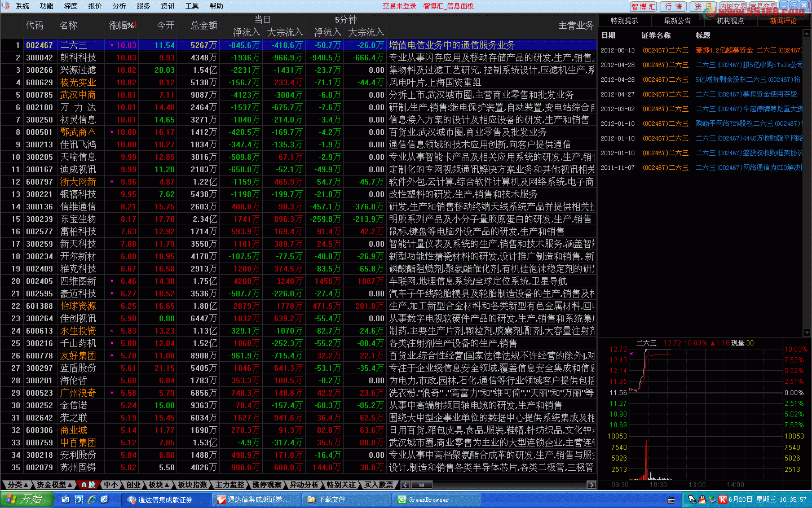Select stock row 四维图新
The image size is (812, 508).
[298, 281]
